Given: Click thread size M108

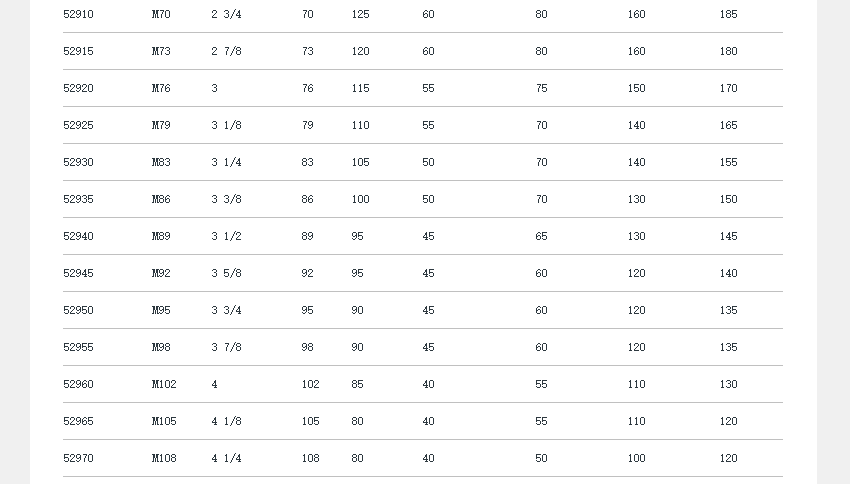Looking at the screenshot, I should coord(164,459).
